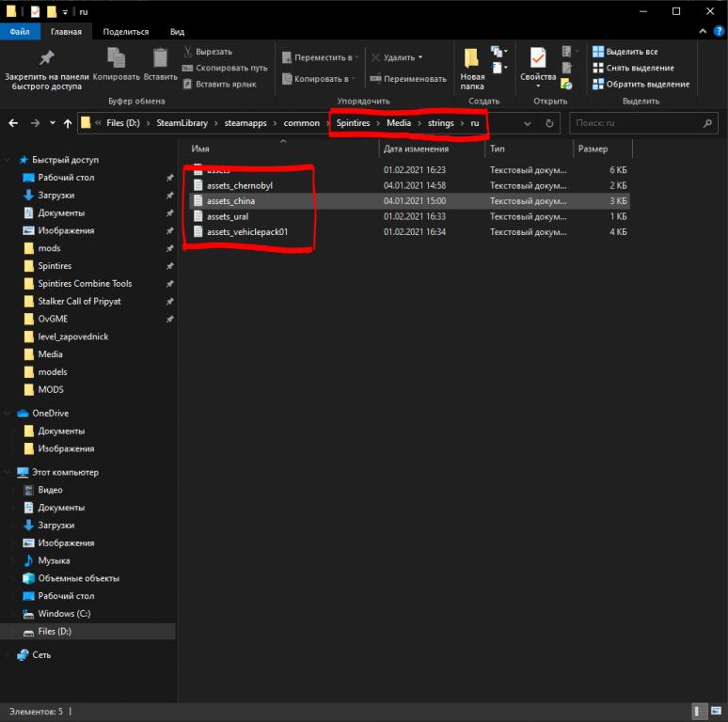Click the Media segment in address bar
Screen dimensions: 728x722
[398, 123]
